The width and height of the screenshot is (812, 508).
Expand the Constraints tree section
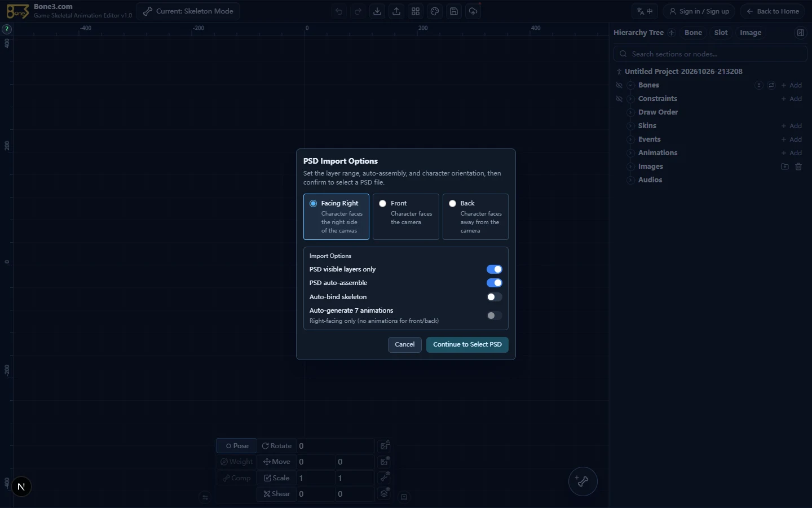point(630,99)
